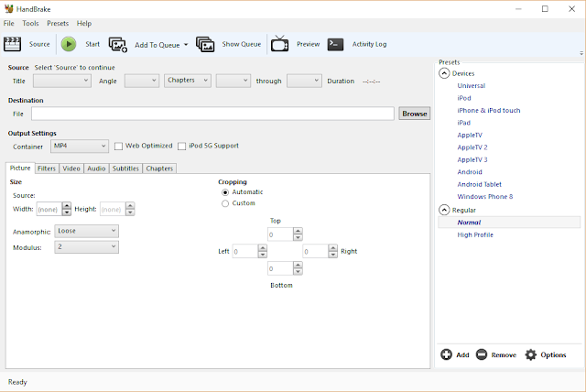Screen dimensions: 586x392
Task: Increase Width with the up stepper arrow
Action: tap(67, 205)
